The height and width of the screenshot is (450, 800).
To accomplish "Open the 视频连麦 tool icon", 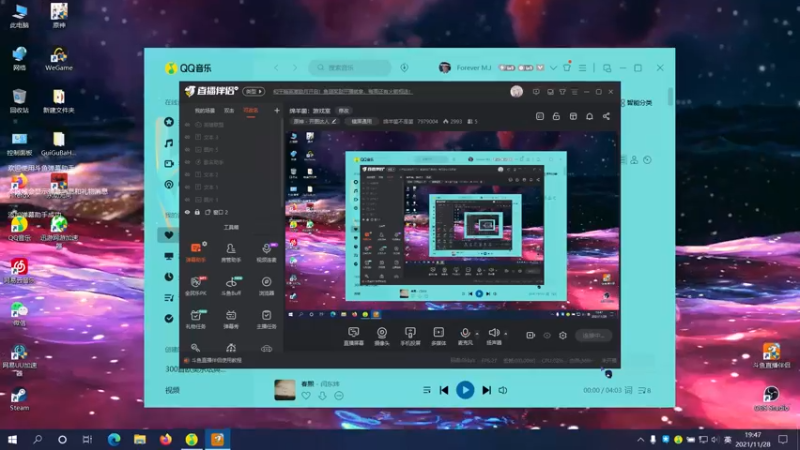I will [x=266, y=252].
